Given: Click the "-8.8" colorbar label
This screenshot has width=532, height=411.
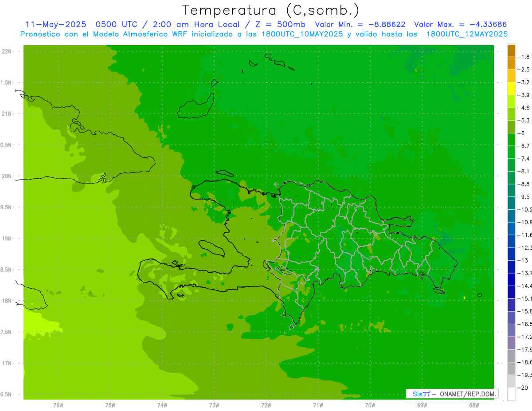Looking at the screenshot, I should click(x=524, y=184).
